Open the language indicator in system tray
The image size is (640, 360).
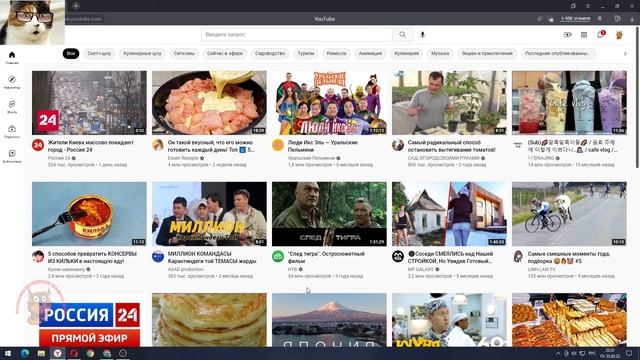pos(591,353)
